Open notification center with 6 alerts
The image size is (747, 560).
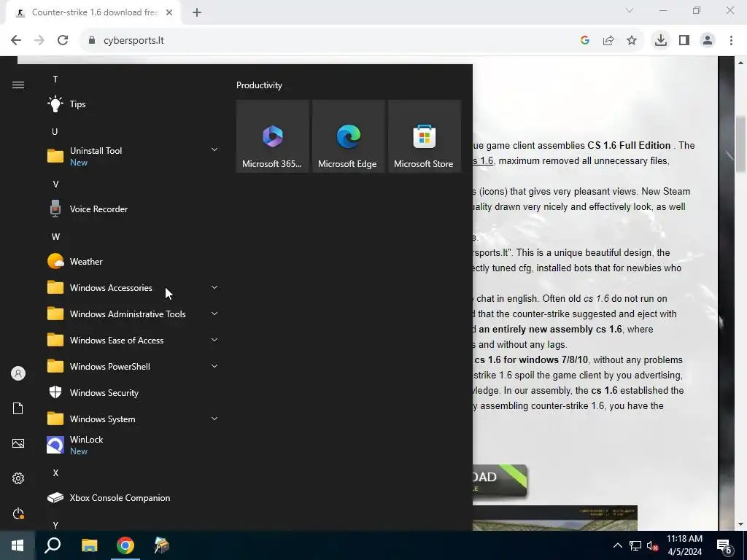coord(724,545)
